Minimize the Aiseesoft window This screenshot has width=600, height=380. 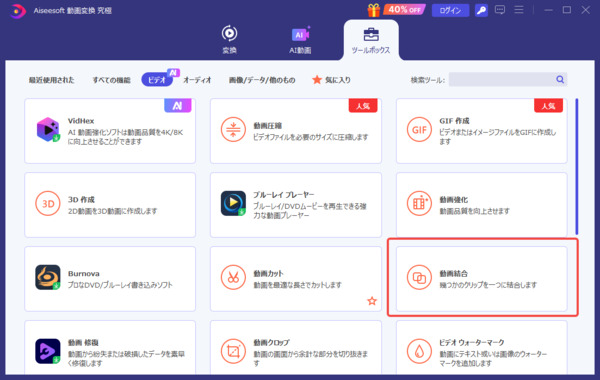(x=548, y=10)
